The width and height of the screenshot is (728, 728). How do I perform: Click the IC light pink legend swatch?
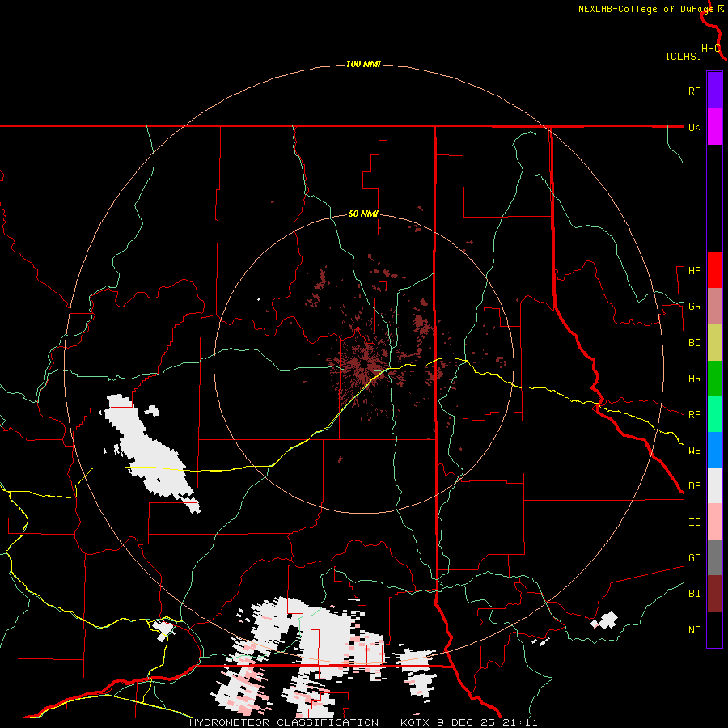click(x=714, y=522)
